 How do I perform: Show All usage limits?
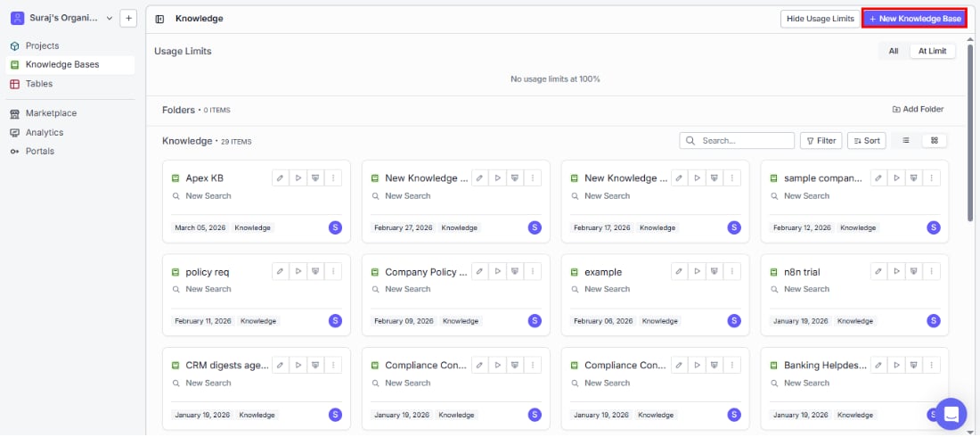pos(893,52)
